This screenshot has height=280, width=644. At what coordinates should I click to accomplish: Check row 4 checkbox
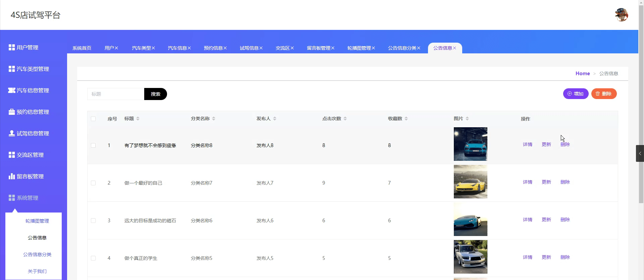click(93, 258)
